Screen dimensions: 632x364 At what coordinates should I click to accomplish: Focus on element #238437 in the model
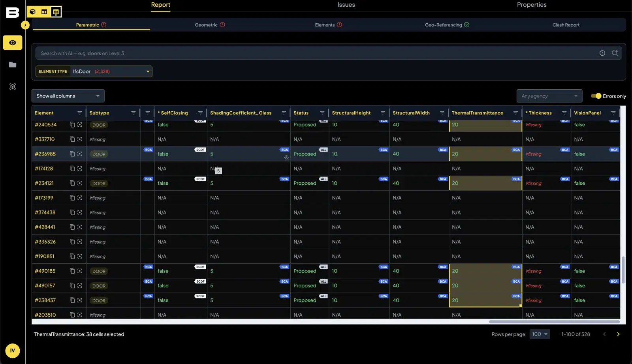pos(80,300)
